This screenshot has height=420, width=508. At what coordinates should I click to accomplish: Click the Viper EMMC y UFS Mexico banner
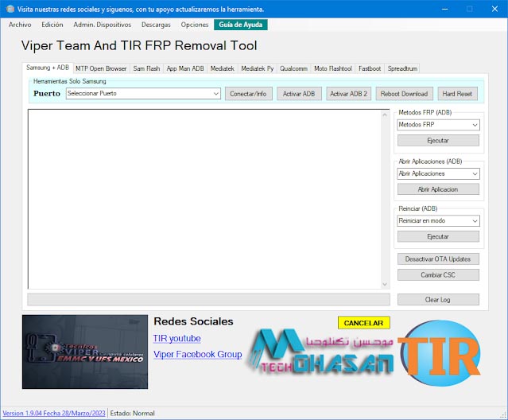pyautogui.click(x=85, y=352)
